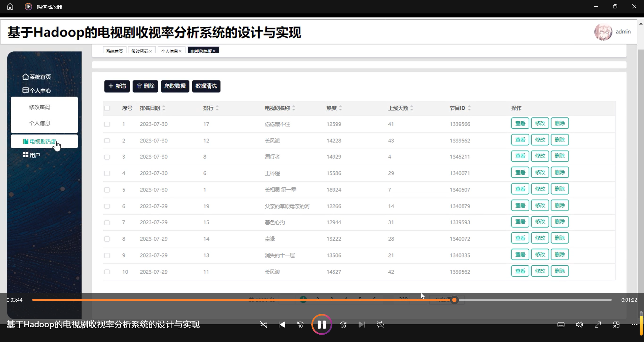The width and height of the screenshot is (644, 342).
Task: Check the row with 节目ID 1339593
Action: pos(107,223)
